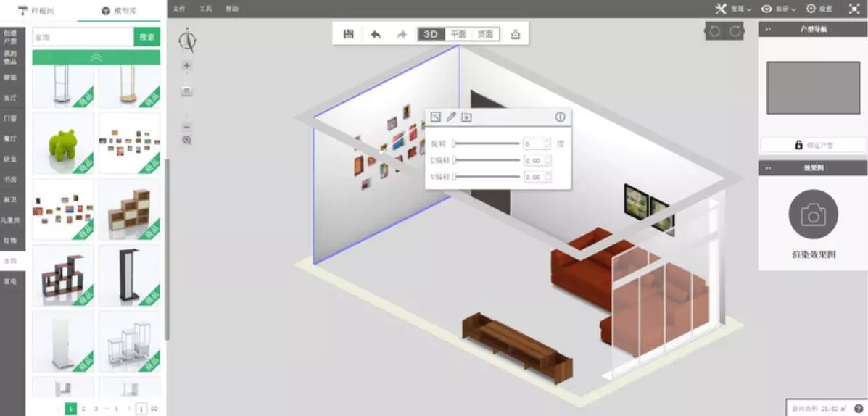Select the 门窗 sidebar category
Screen dimensions: 868x416
(11, 118)
